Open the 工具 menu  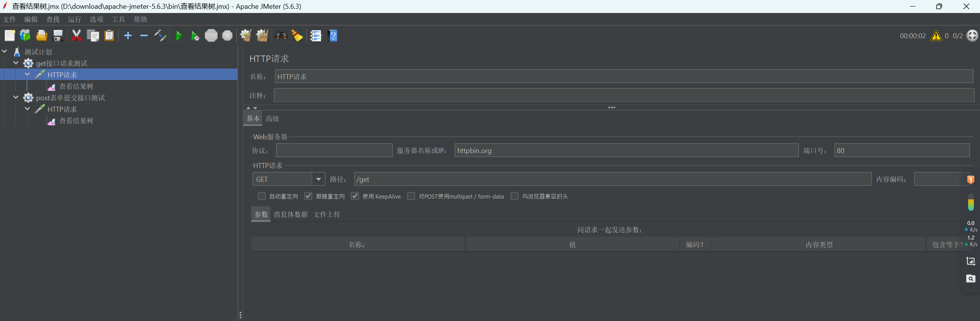coord(118,19)
